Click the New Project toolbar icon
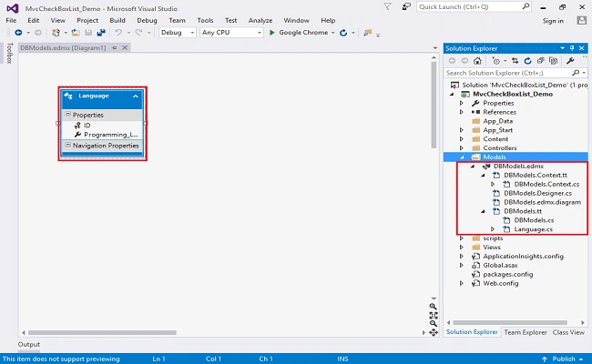This screenshot has width=592, height=364. pos(56,33)
